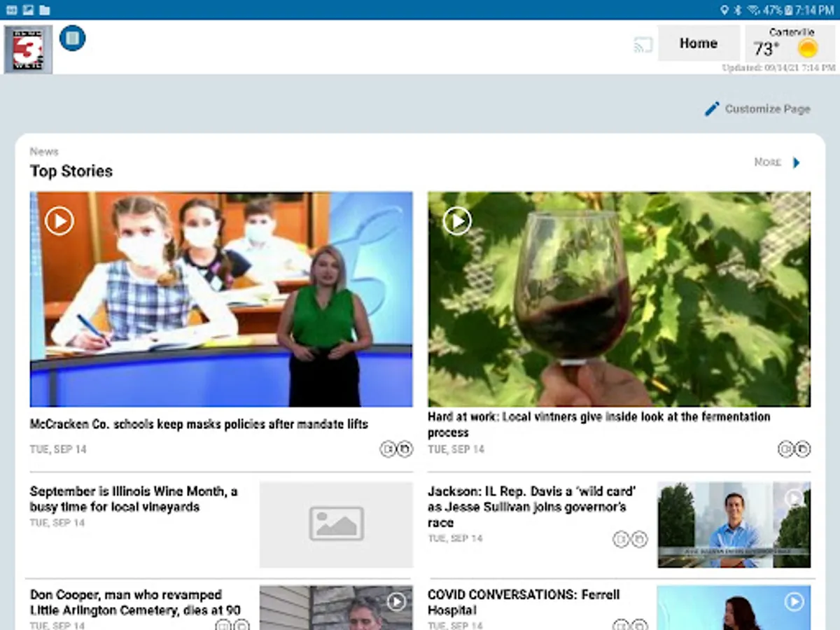Play the McCracken Co. schools masks video
Image resolution: width=840 pixels, height=630 pixels.
[59, 221]
